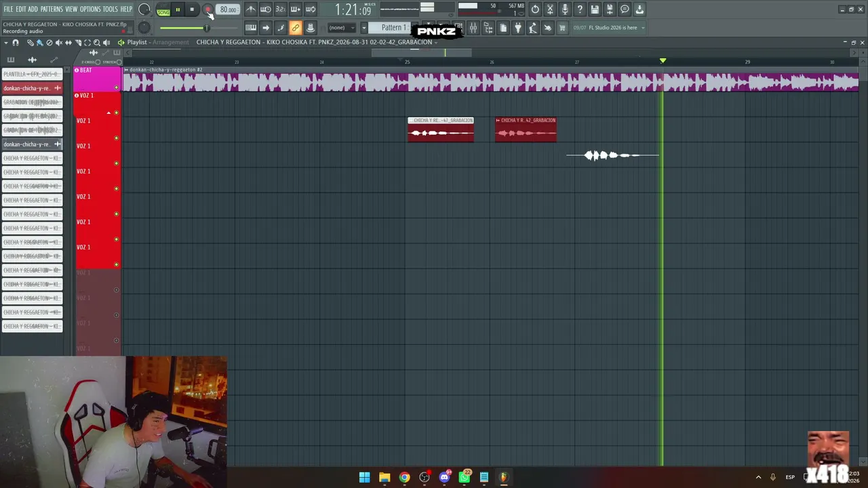The height and width of the screenshot is (488, 868).
Task: Open the question mark help icon
Action: [580, 9]
